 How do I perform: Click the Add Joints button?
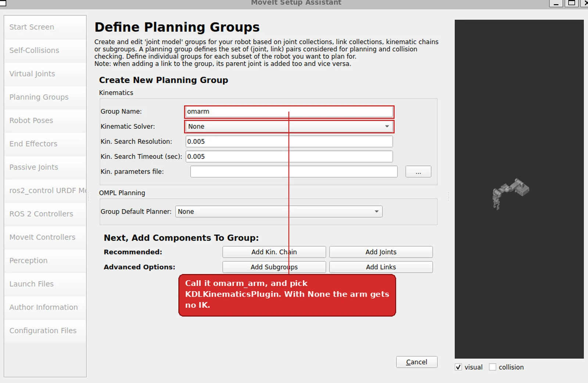click(381, 252)
